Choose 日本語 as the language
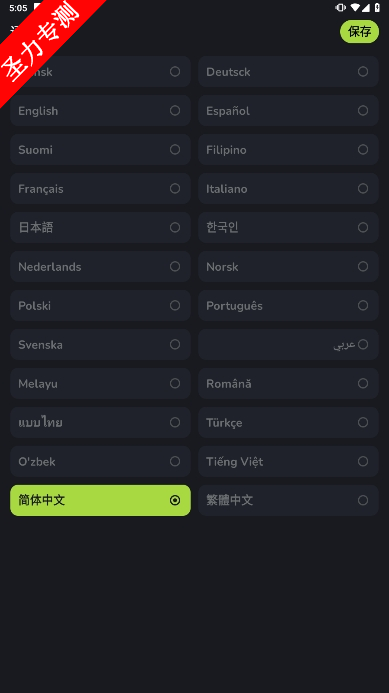 (x=100, y=228)
